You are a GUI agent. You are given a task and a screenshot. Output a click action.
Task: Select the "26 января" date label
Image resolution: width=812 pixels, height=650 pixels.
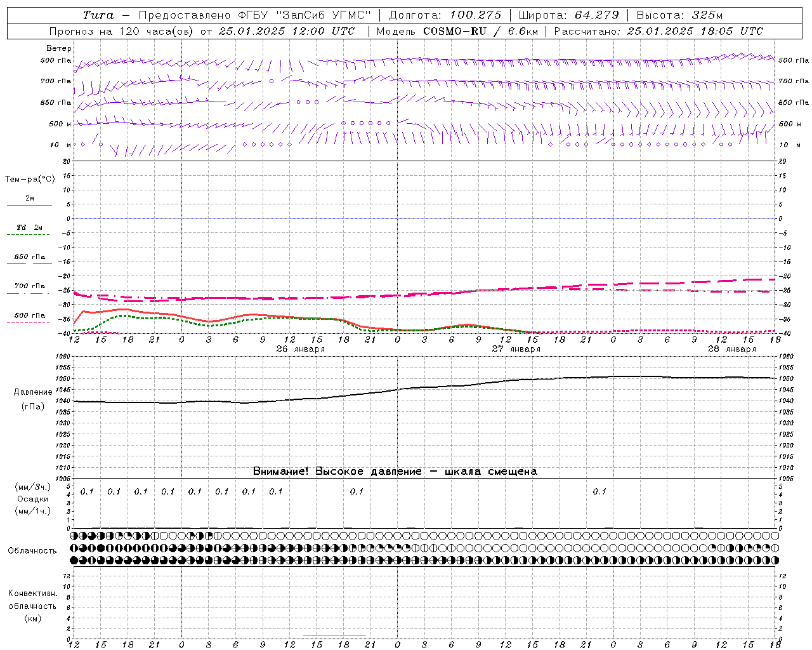tap(301, 349)
